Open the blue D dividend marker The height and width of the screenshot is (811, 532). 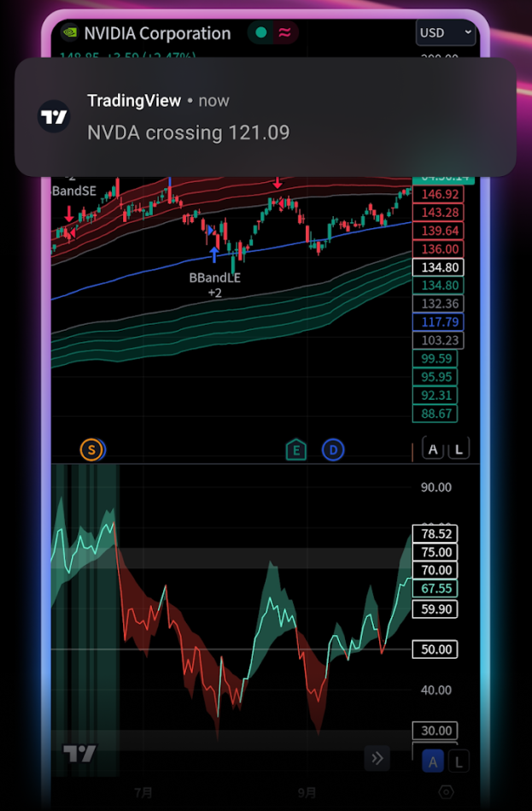pos(333,450)
